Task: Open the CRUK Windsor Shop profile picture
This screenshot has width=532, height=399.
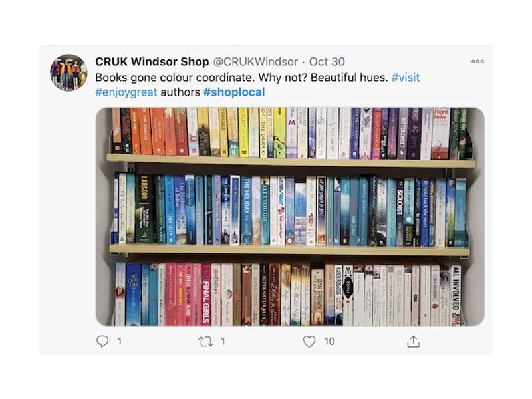Action: point(68,72)
